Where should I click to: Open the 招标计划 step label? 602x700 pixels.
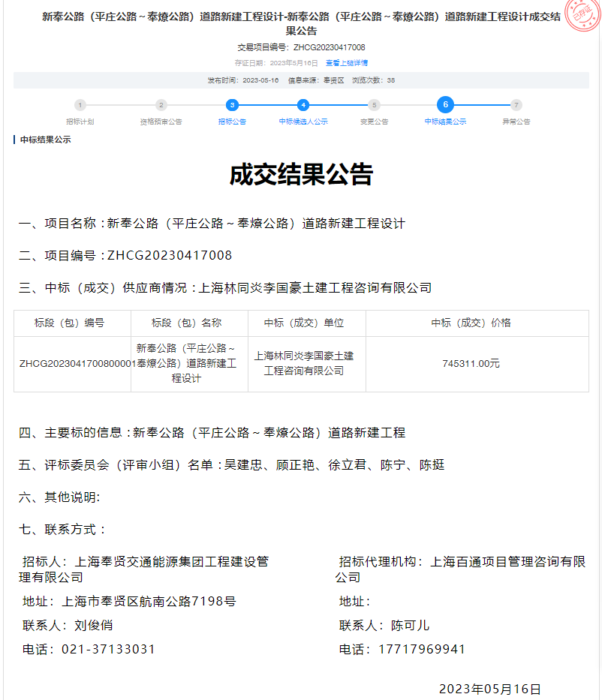[x=80, y=122]
